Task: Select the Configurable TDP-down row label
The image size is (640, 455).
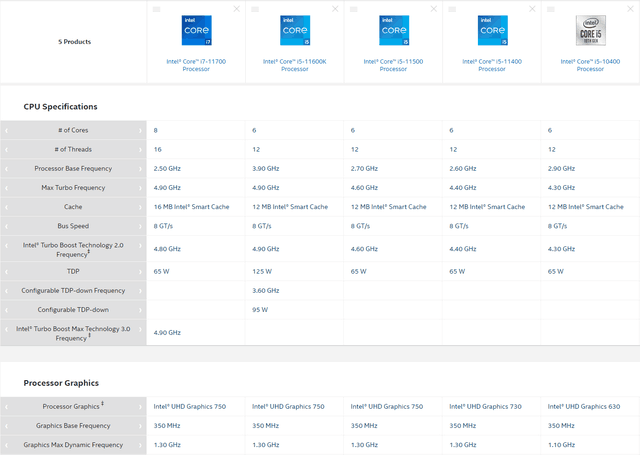Action: point(73,310)
